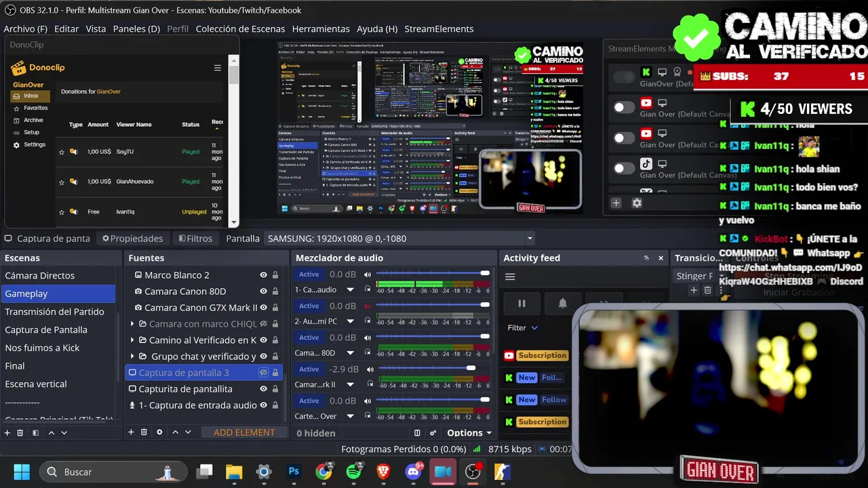Mute the 1- Ca...audio speaker icon
The height and width of the screenshot is (488, 868).
click(x=368, y=274)
